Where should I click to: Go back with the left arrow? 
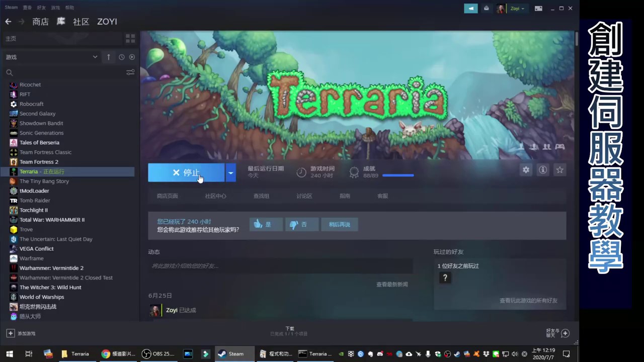pos(8,22)
